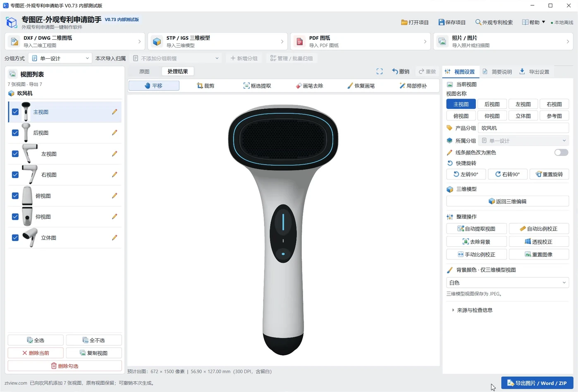Save project with 保存项目
The height and width of the screenshot is (392, 578).
[x=452, y=22]
